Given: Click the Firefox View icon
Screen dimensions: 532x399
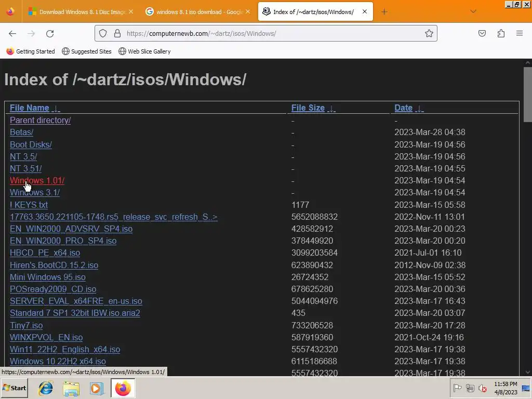Looking at the screenshot, I should [10, 11].
